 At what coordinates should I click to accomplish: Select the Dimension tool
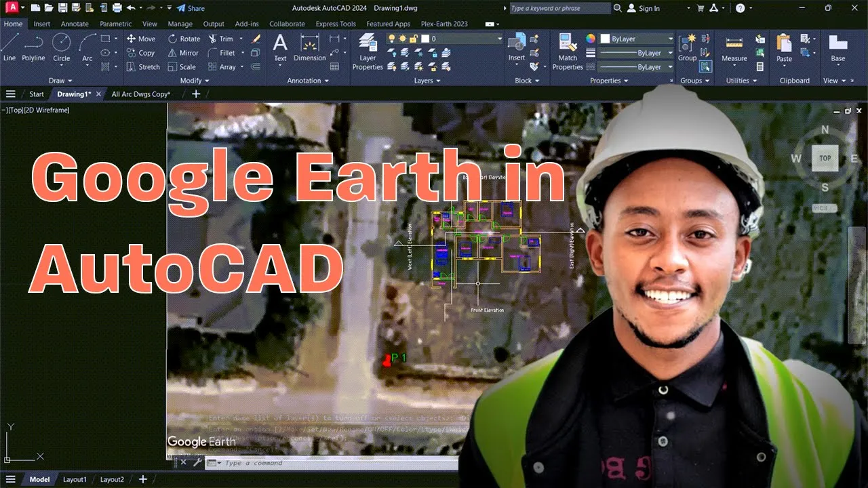coord(310,47)
